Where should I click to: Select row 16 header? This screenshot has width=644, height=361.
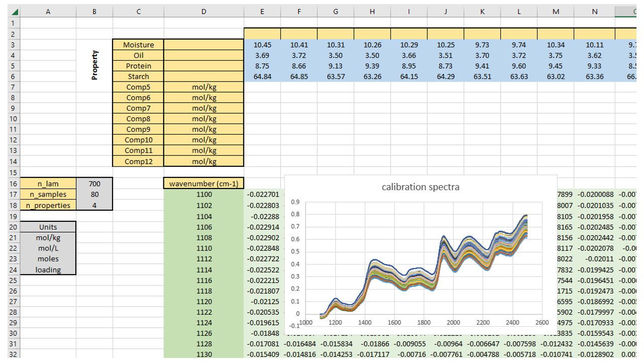click(10, 184)
